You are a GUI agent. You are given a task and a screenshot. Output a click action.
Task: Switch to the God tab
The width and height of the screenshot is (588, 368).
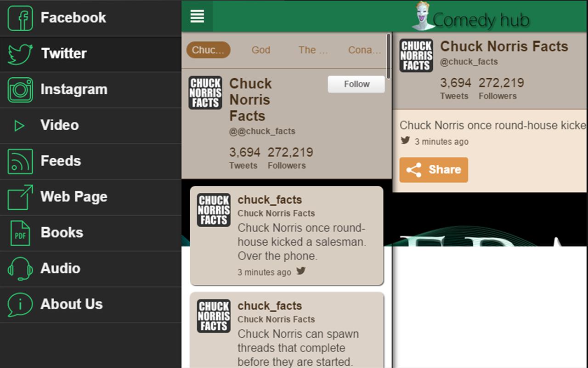coord(260,50)
